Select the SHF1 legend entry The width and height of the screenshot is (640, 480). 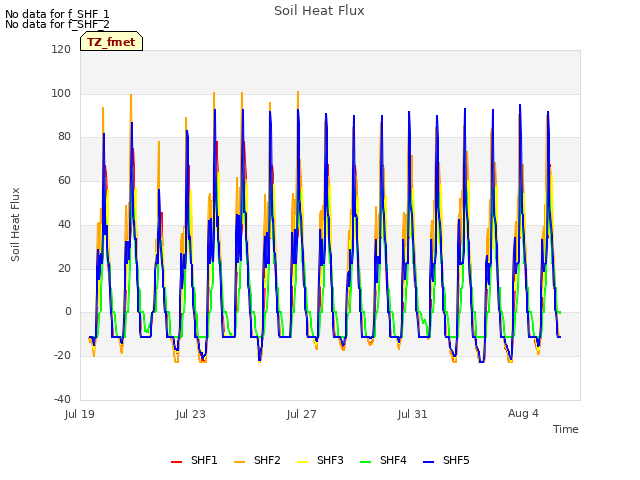[194, 460]
